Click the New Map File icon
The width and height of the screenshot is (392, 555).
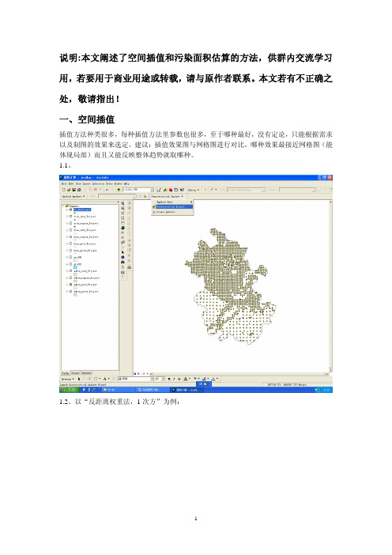[64, 190]
